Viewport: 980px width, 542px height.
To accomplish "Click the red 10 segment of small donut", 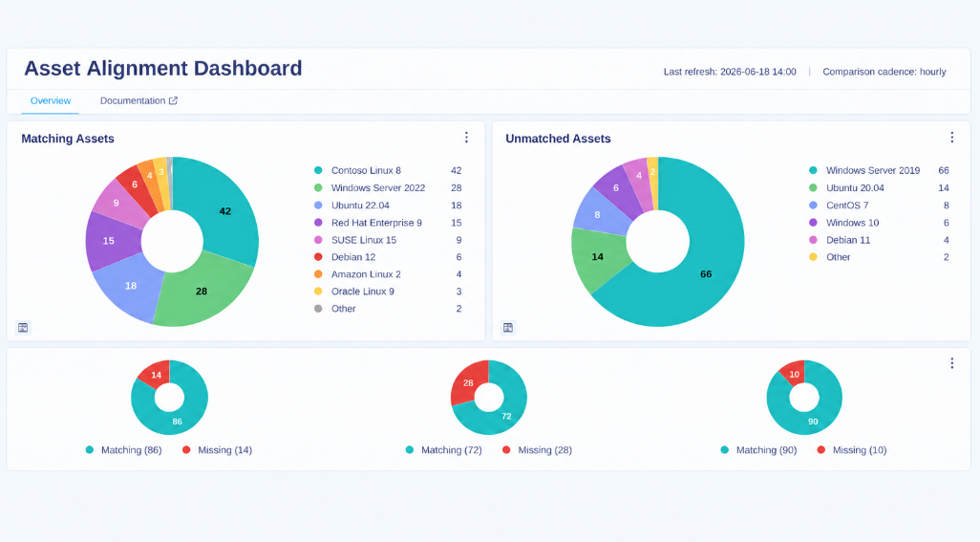I will click(794, 375).
